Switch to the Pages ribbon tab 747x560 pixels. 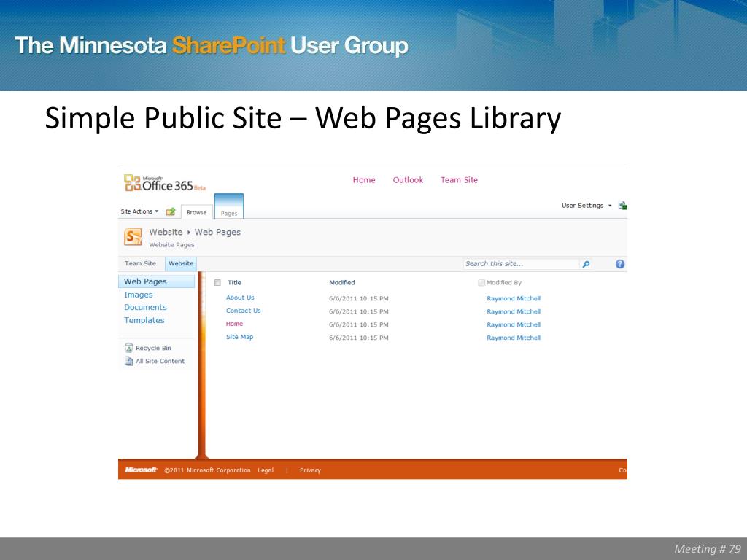pyautogui.click(x=229, y=206)
